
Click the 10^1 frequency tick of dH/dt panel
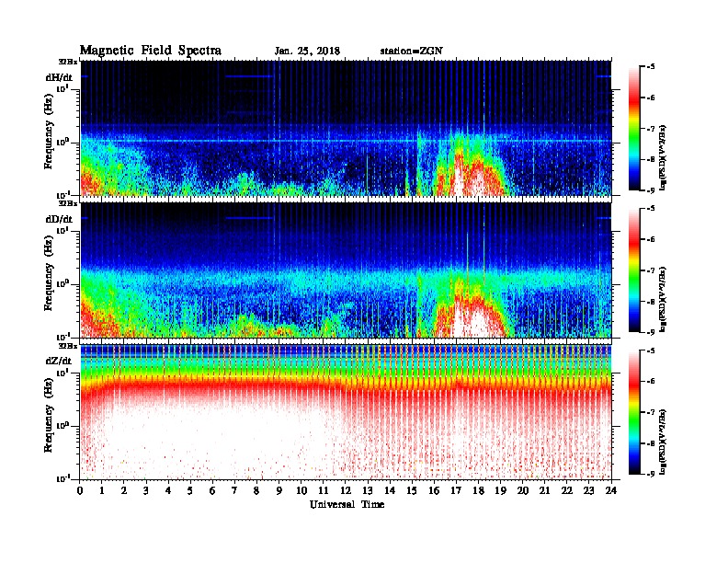point(63,88)
